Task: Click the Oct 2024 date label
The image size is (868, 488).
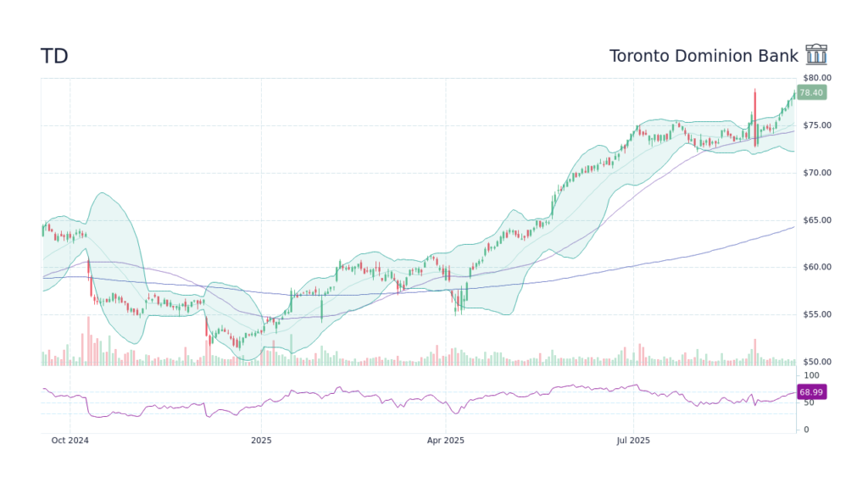Action: (70, 441)
